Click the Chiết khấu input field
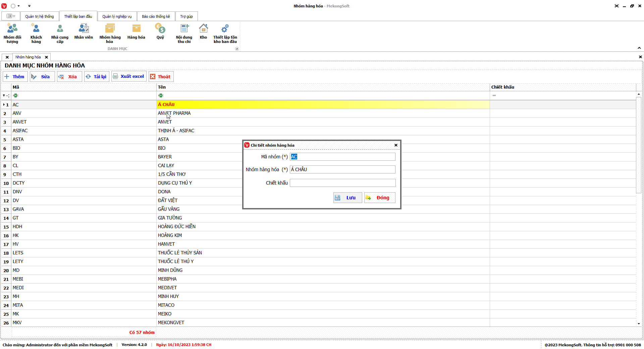The width and height of the screenshot is (644, 349). coord(342,183)
